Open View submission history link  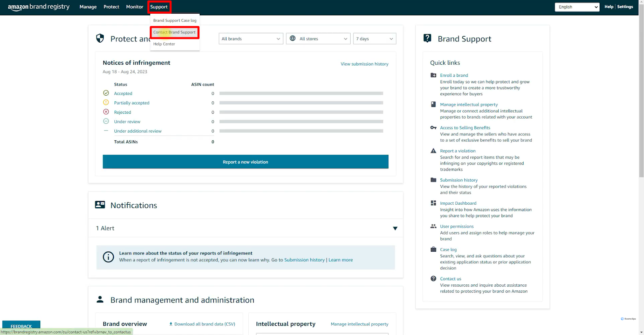pos(365,64)
